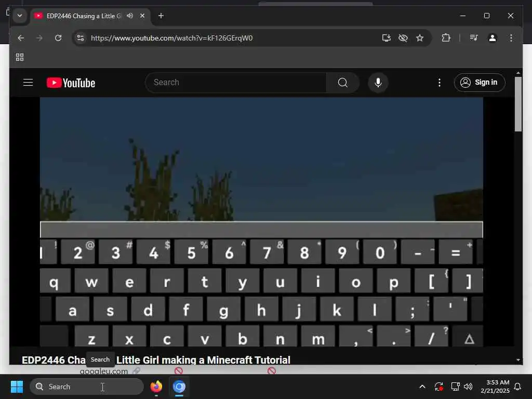
Task: Open browser Extensions puzzle icon
Action: coord(446,38)
